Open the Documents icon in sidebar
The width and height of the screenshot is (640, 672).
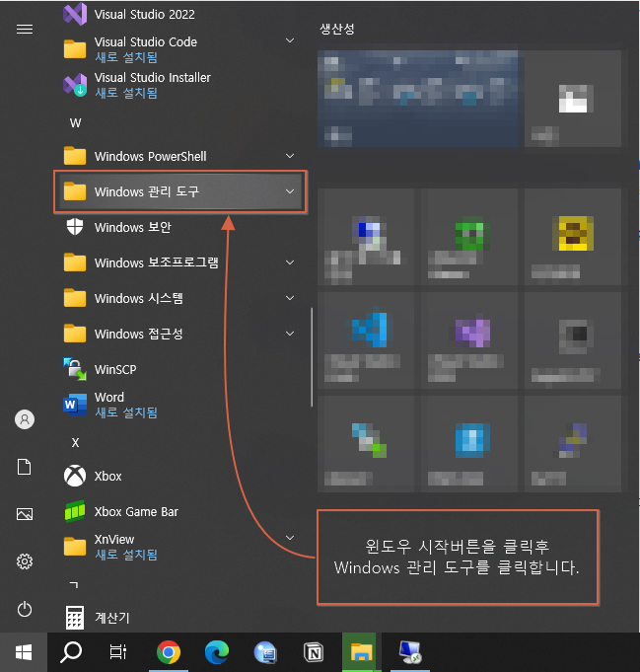click(x=25, y=467)
